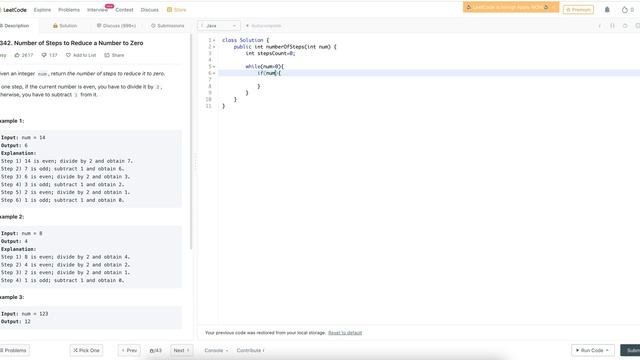Image resolution: width=640 pixels, height=360 pixels.
Task: Click the Reset to default link
Action: point(345,333)
